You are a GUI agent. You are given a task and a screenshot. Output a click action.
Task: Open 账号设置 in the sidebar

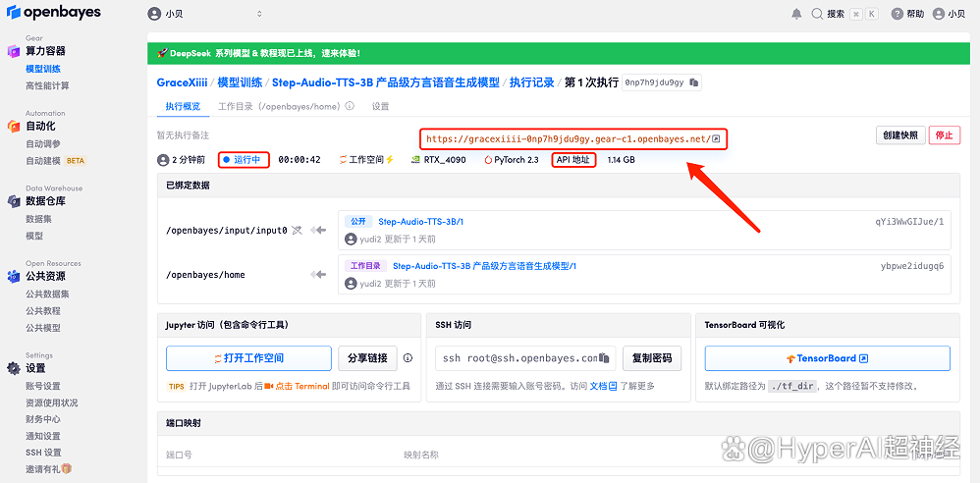click(x=43, y=386)
